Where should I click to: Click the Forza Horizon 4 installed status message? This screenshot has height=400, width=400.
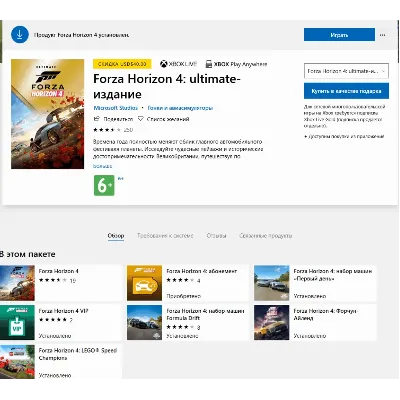pyautogui.click(x=81, y=35)
